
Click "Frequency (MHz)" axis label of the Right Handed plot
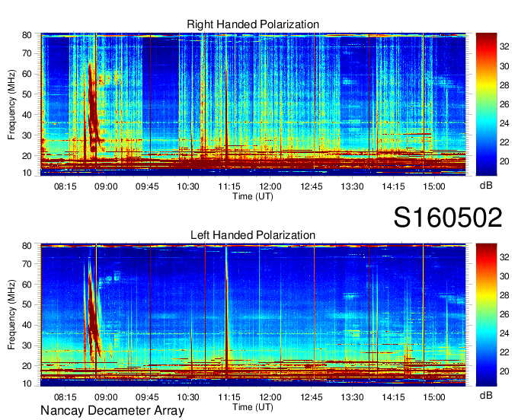coord(11,104)
